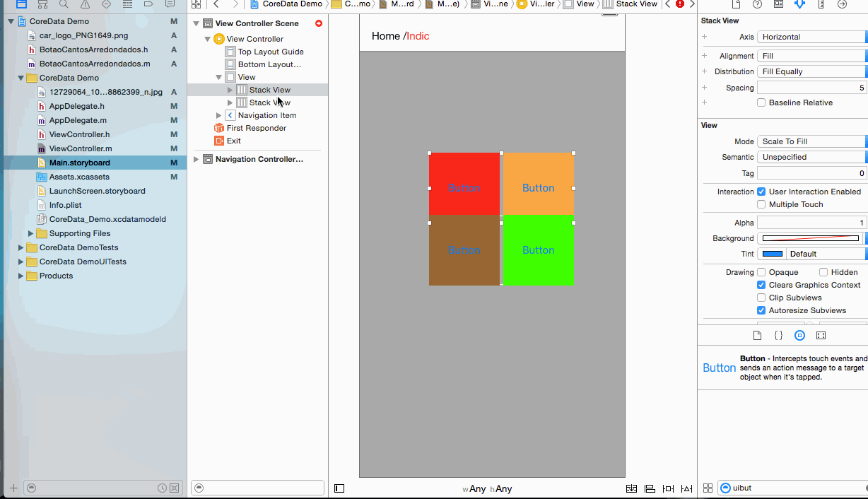Open the Alignment Fill dropdown

[x=812, y=56]
